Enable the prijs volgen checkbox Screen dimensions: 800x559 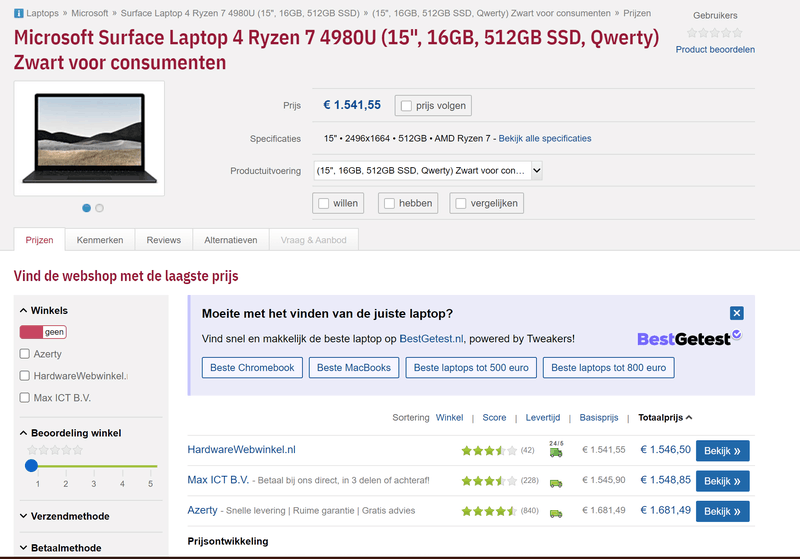[406, 106]
